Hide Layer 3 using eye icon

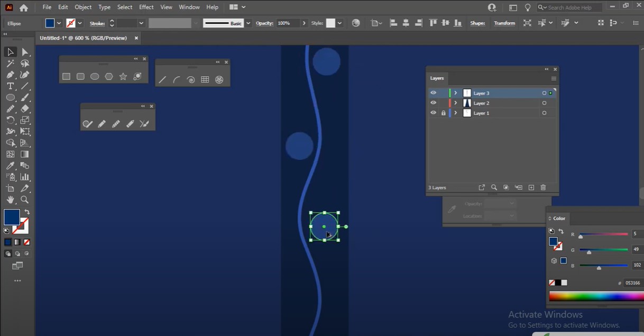[x=434, y=93]
